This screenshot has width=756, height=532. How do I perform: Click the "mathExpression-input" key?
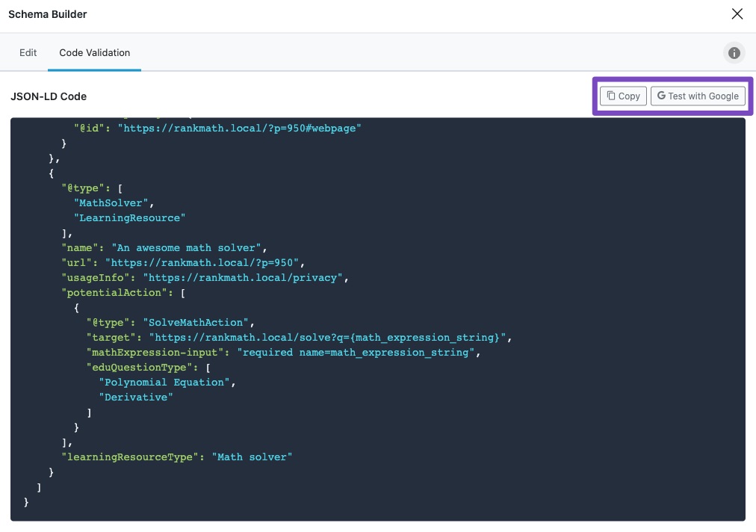click(x=155, y=353)
